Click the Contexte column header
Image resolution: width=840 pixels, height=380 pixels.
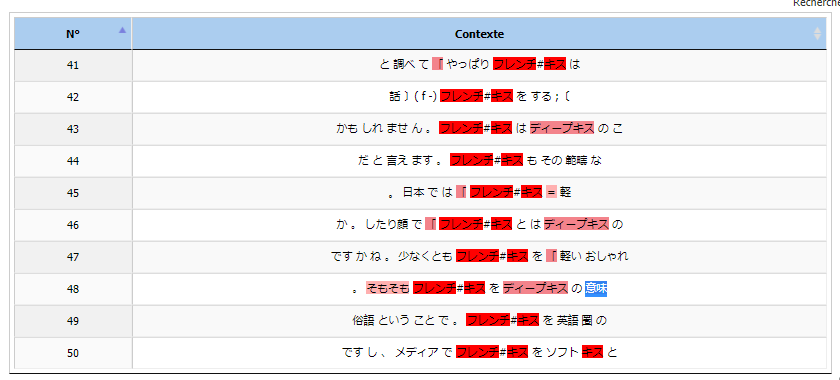click(479, 34)
